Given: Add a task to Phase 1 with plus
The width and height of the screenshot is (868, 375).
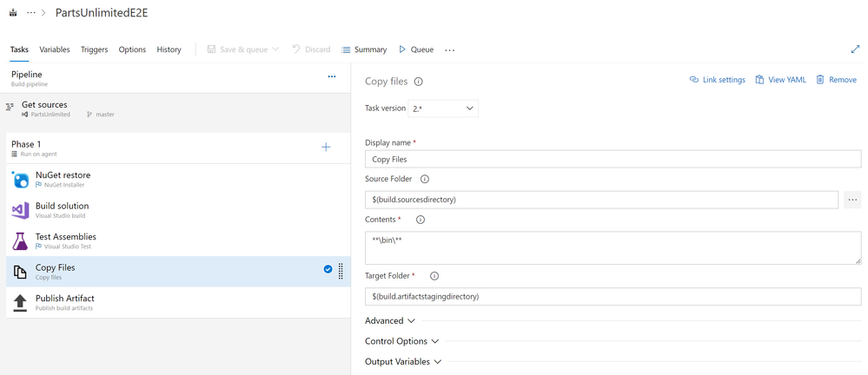Looking at the screenshot, I should (x=326, y=147).
